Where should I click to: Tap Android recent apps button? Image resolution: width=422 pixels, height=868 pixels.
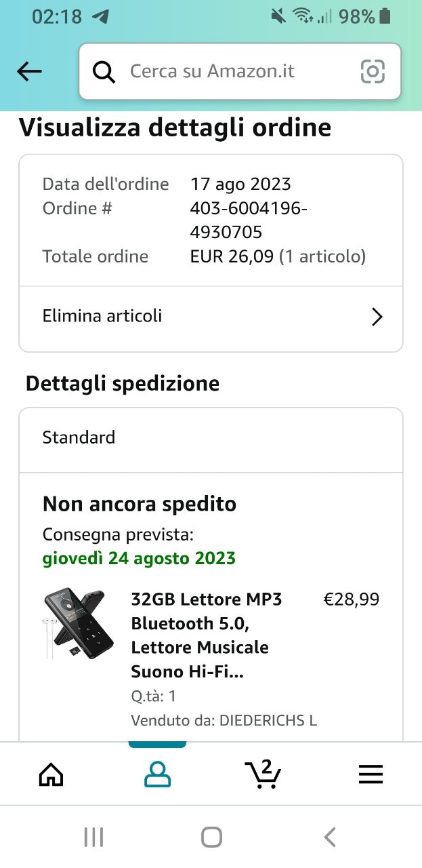(x=93, y=837)
